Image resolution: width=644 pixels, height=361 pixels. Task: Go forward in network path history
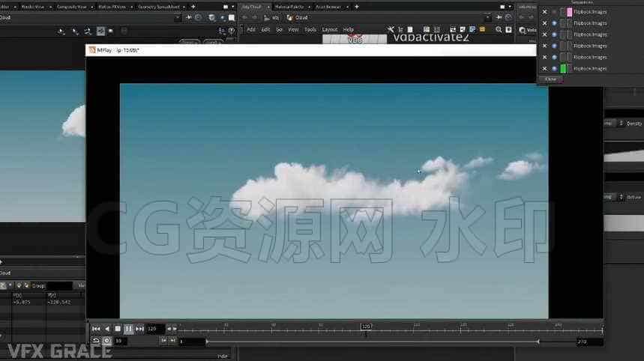tap(255, 18)
